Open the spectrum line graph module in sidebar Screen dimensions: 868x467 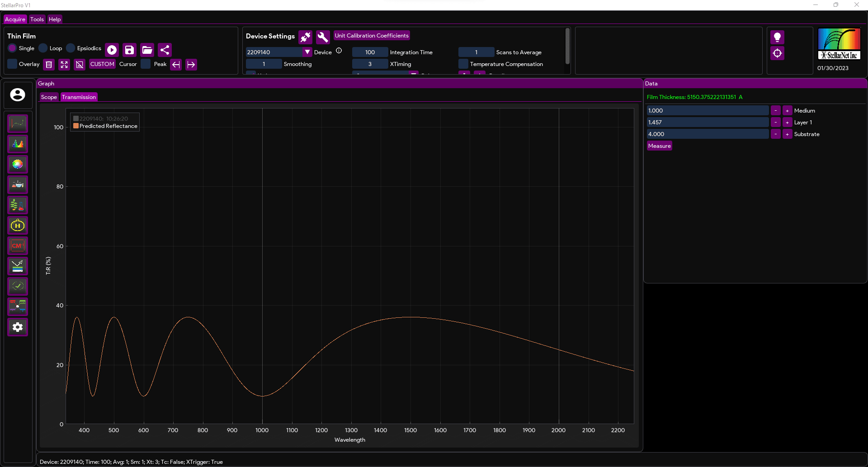click(x=18, y=123)
